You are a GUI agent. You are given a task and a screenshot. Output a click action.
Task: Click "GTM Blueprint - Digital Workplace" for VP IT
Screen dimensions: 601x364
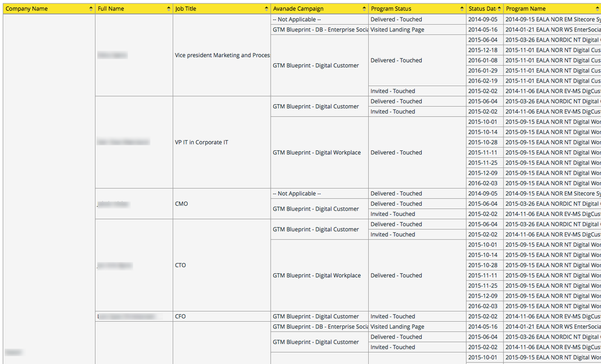(319, 152)
